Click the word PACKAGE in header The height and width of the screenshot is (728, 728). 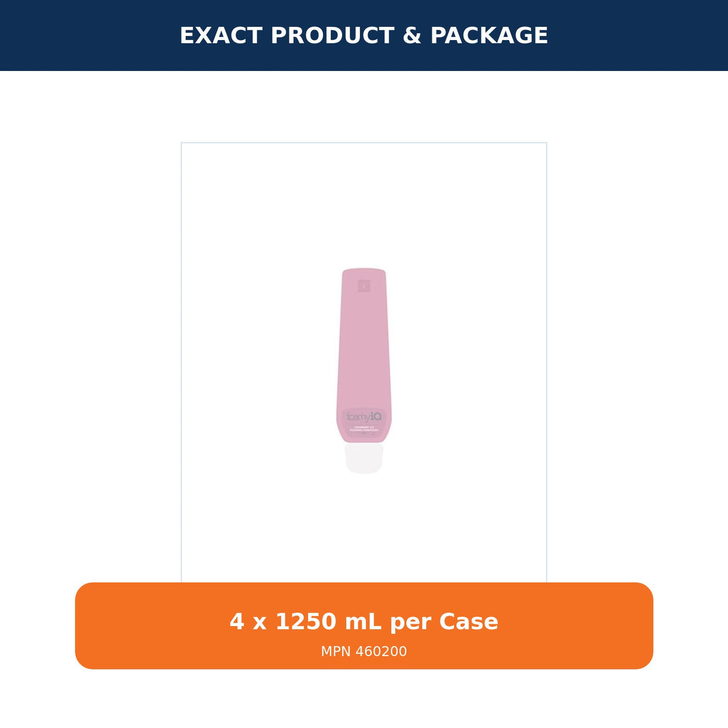pyautogui.click(x=489, y=36)
